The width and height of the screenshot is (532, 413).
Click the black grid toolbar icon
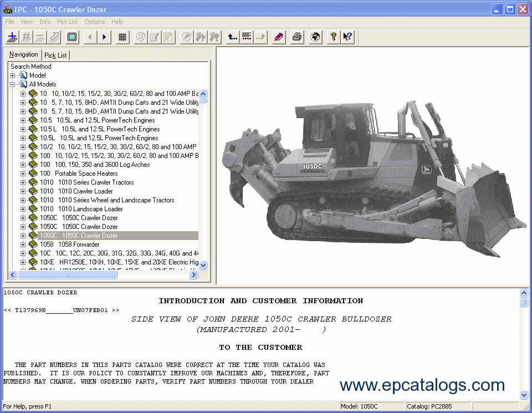[122, 37]
